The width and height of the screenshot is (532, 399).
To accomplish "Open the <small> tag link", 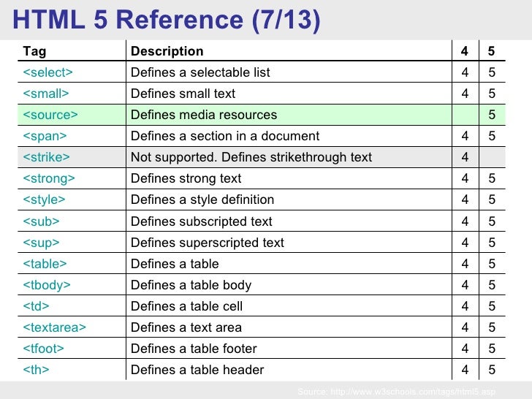I will pos(46,94).
